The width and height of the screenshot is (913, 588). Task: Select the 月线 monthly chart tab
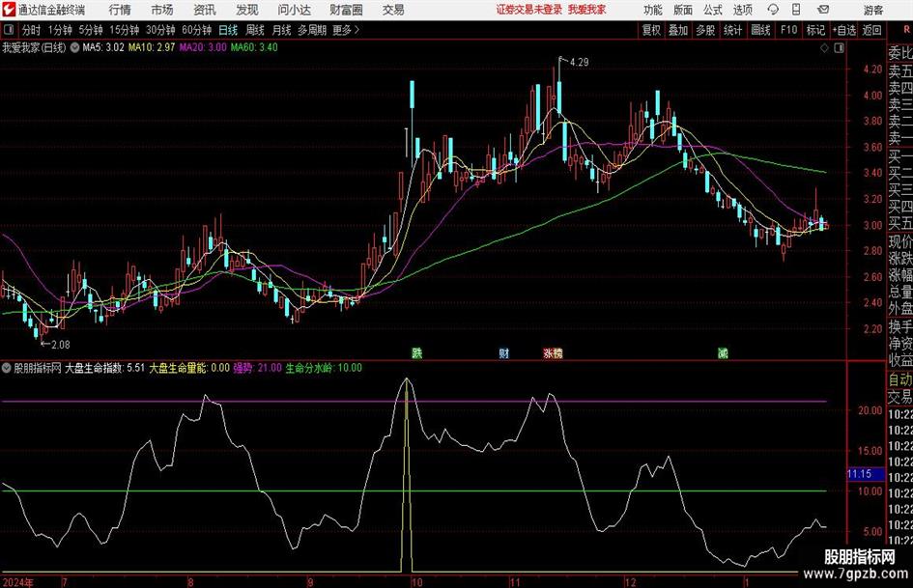point(281,30)
